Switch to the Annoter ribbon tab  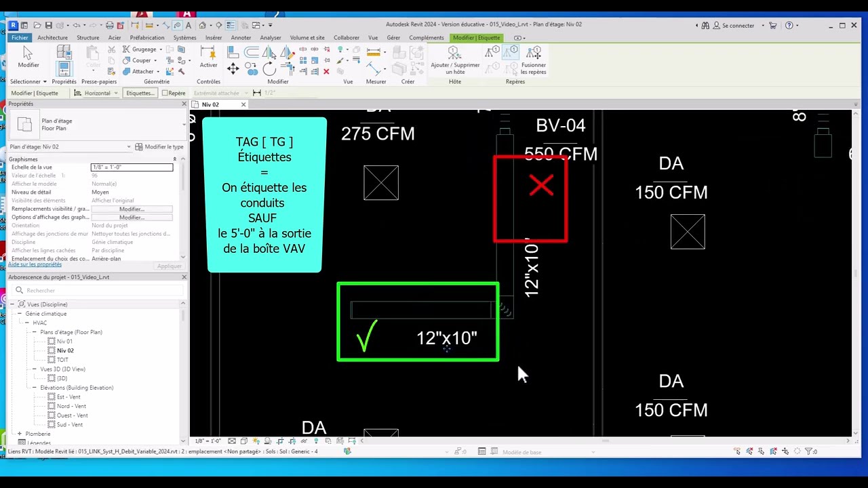click(241, 37)
